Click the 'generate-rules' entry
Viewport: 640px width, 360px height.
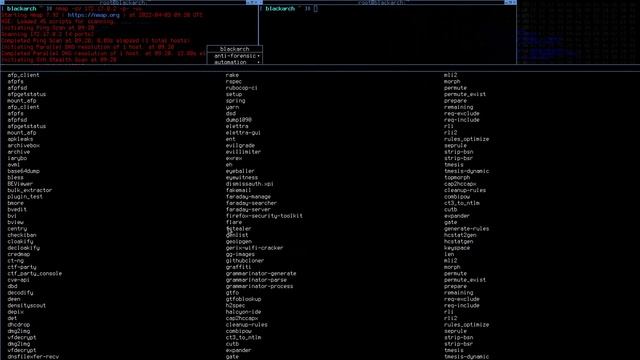click(467, 229)
